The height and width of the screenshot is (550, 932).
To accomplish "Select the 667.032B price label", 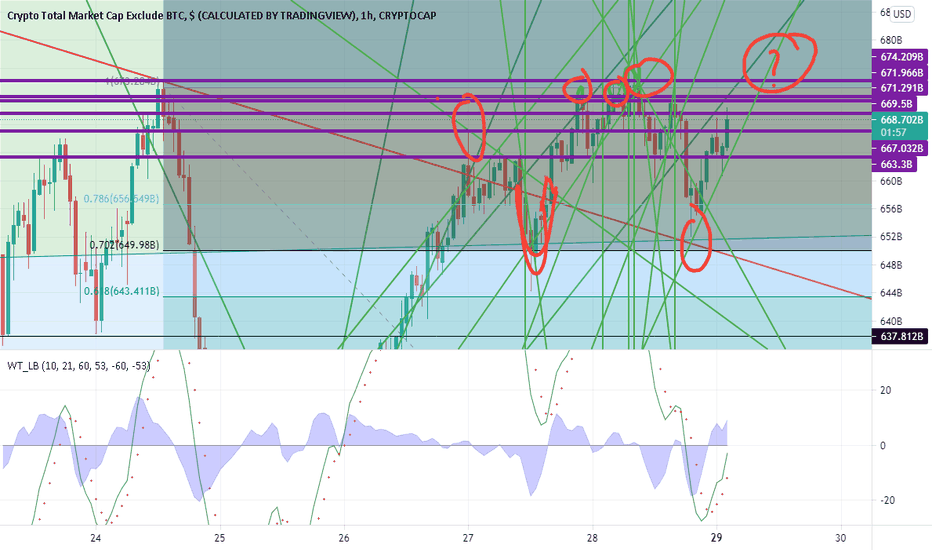I will (x=902, y=148).
